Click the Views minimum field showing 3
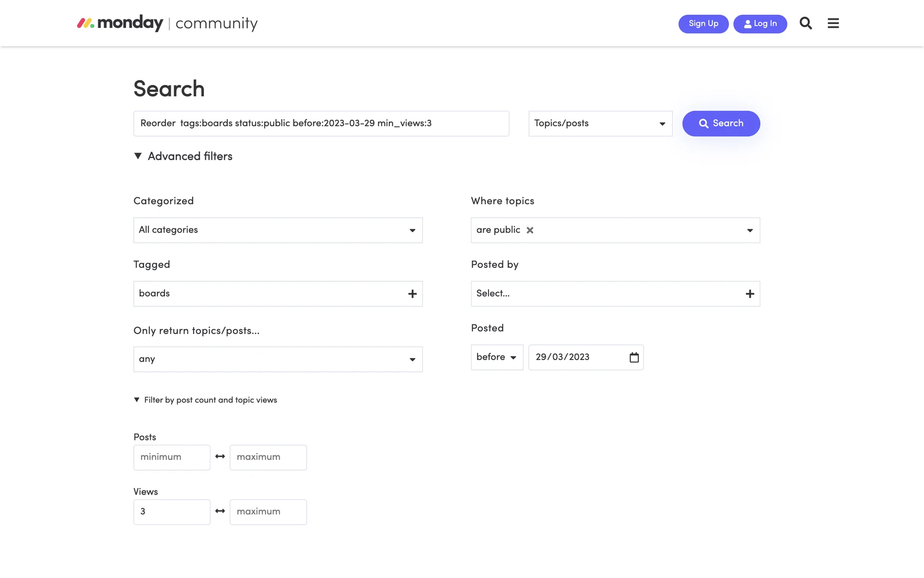 click(x=172, y=512)
